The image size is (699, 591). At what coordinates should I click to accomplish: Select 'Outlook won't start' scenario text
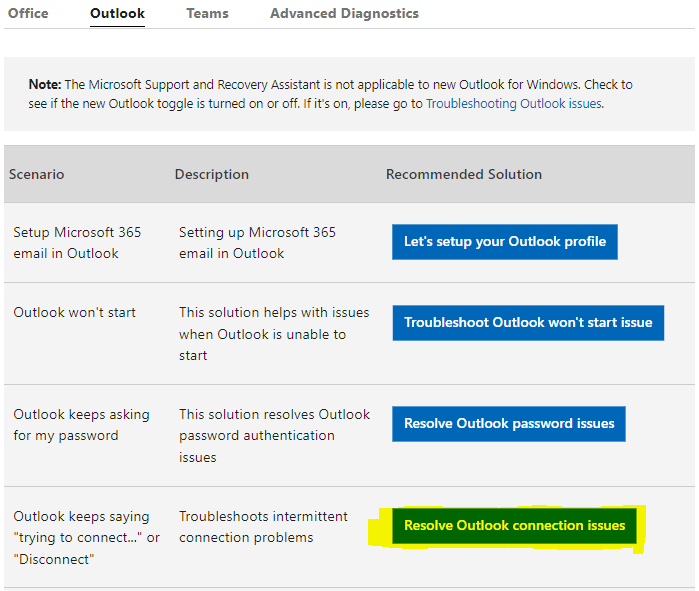pyautogui.click(x=74, y=312)
